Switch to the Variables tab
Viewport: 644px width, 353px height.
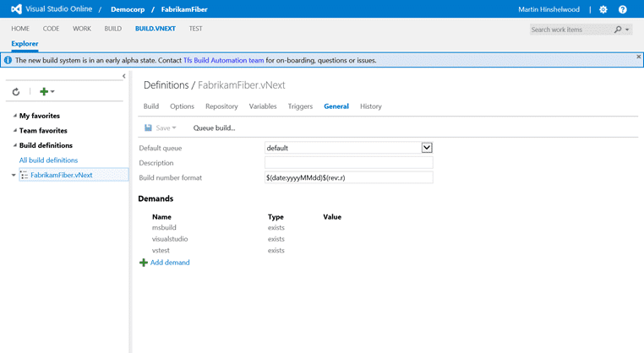pos(263,106)
